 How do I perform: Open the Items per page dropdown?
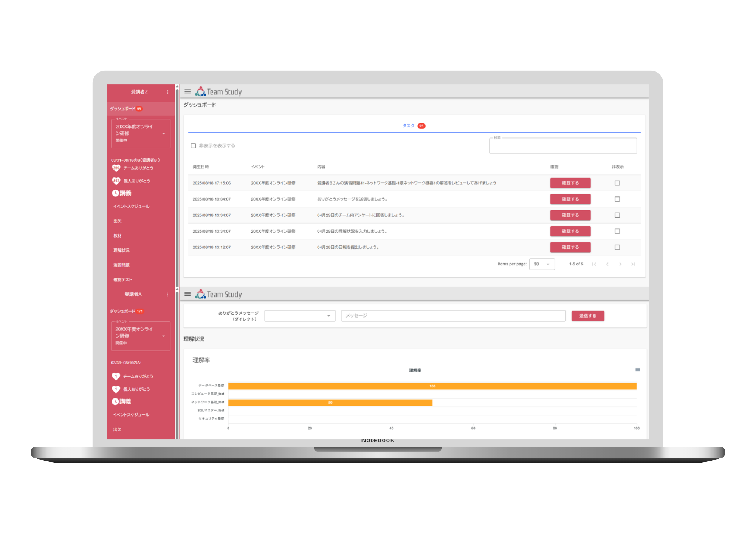(542, 264)
